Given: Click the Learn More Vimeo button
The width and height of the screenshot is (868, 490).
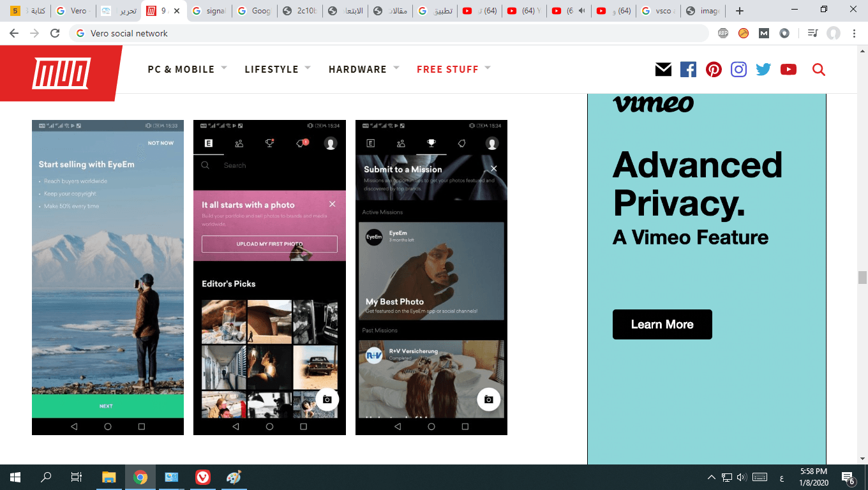Looking at the screenshot, I should point(662,324).
